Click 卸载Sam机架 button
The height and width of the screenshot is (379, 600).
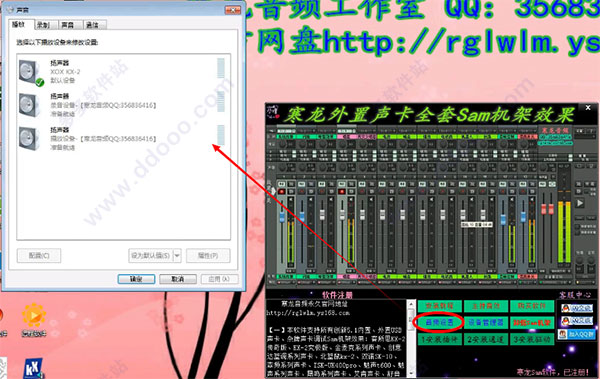(532, 322)
